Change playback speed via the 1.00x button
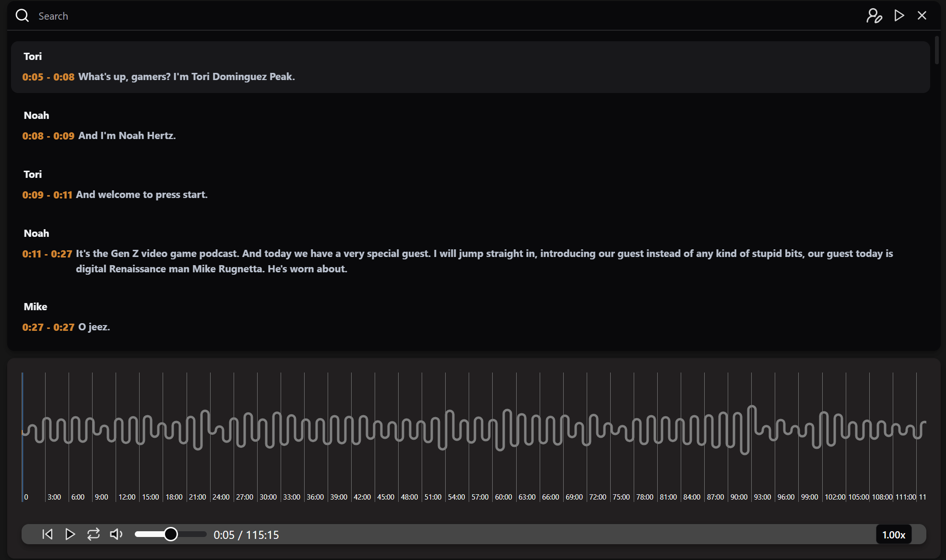This screenshot has height=560, width=946. pyautogui.click(x=893, y=534)
